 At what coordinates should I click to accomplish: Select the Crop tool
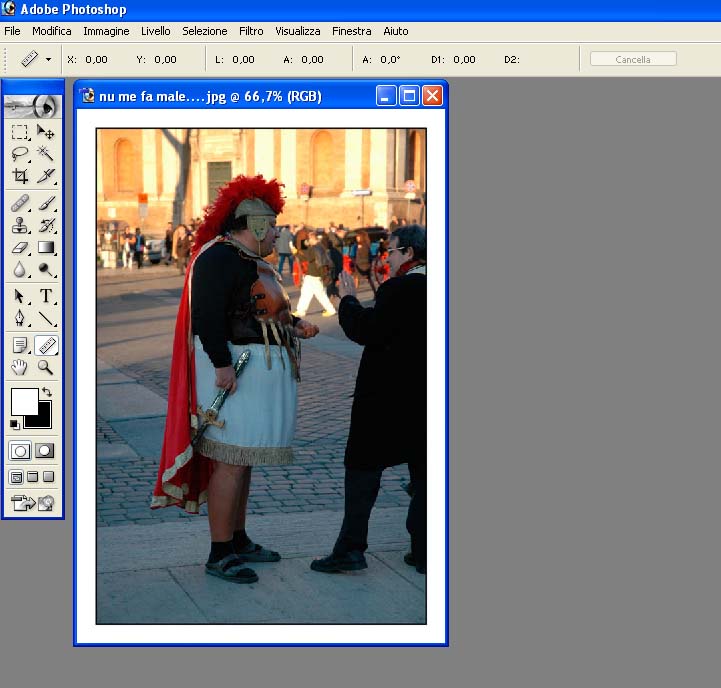coord(19,176)
